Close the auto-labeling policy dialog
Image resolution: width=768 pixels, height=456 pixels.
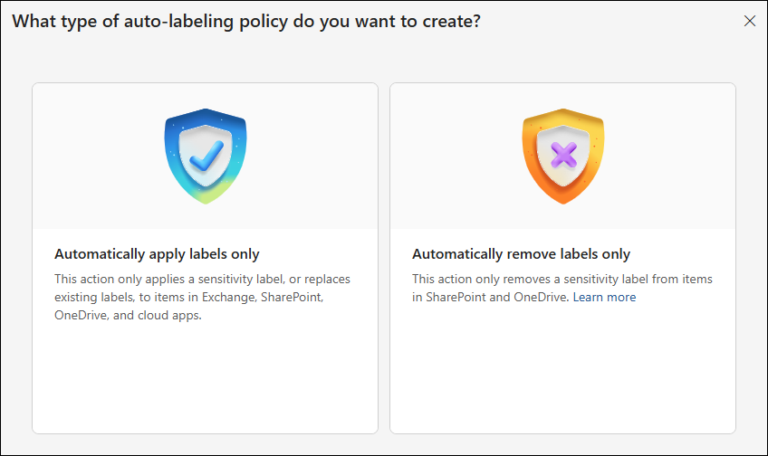click(749, 21)
